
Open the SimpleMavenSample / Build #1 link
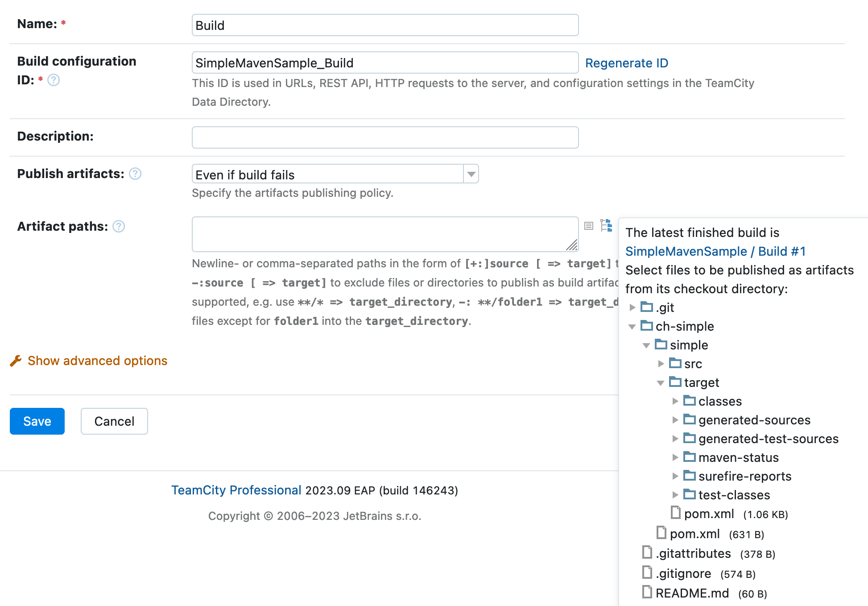(x=715, y=251)
